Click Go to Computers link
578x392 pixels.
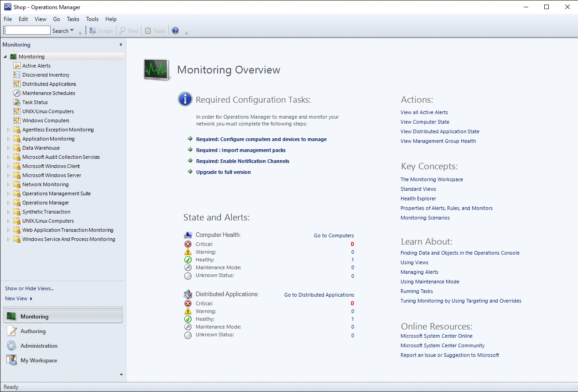coord(334,235)
